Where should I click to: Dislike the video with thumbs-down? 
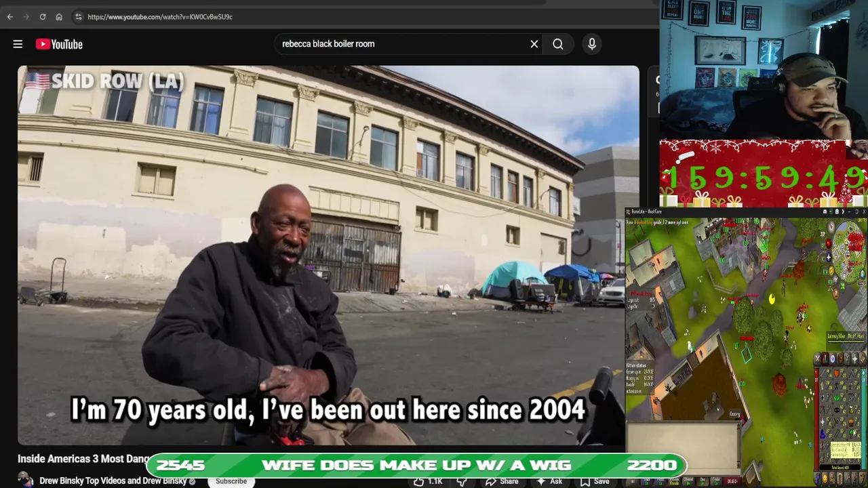coord(462,481)
